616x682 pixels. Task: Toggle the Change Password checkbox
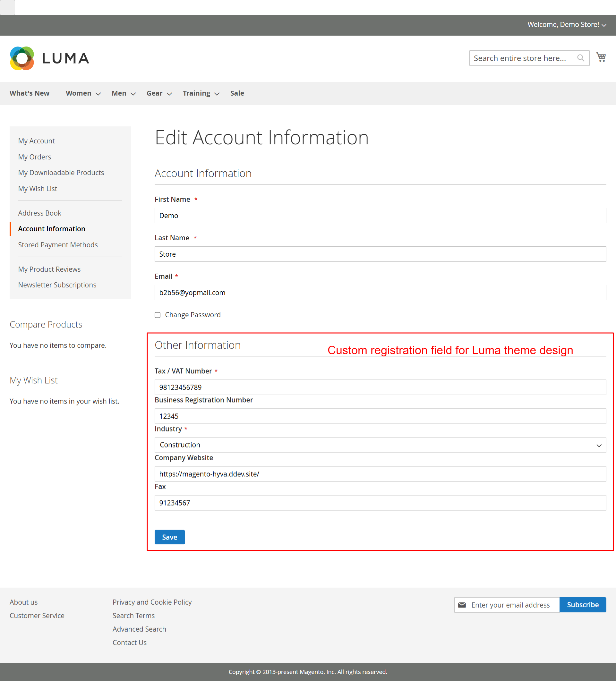[158, 315]
